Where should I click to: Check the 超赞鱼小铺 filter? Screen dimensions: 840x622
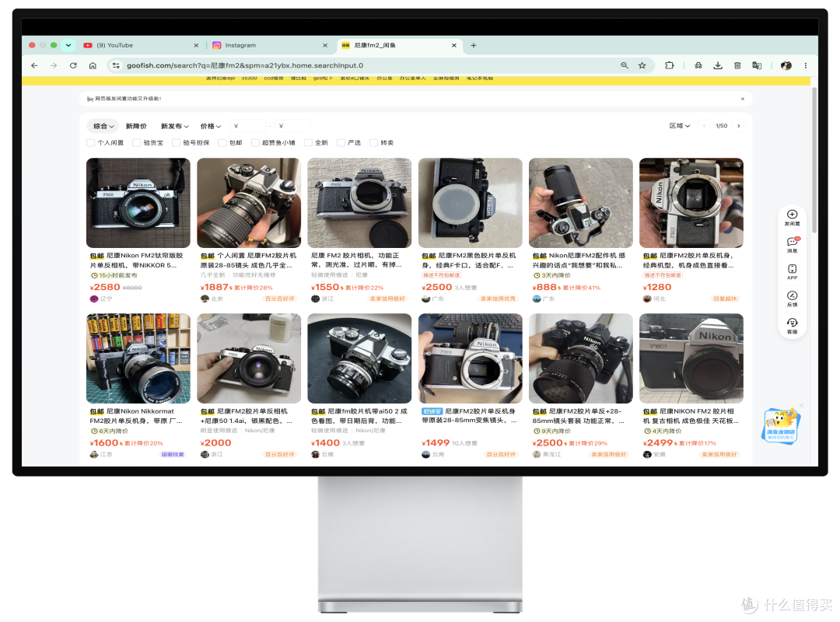(255, 142)
